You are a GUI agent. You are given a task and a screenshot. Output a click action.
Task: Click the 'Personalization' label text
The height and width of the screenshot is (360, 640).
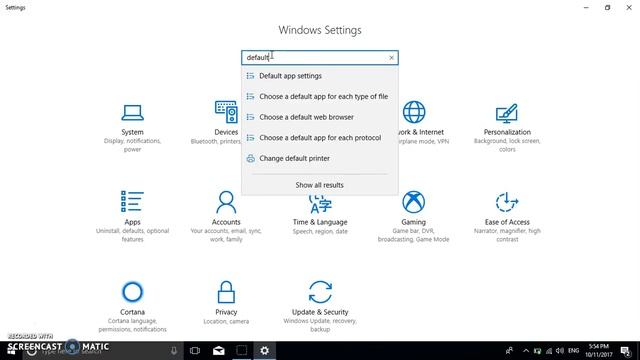click(x=507, y=132)
